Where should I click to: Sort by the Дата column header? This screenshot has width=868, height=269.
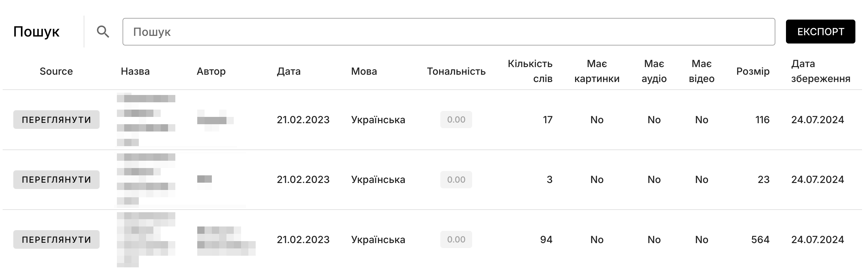[289, 71]
